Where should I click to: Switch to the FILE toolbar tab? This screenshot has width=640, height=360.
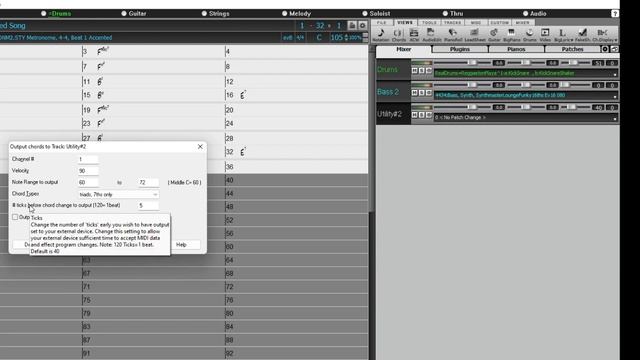[x=382, y=22]
